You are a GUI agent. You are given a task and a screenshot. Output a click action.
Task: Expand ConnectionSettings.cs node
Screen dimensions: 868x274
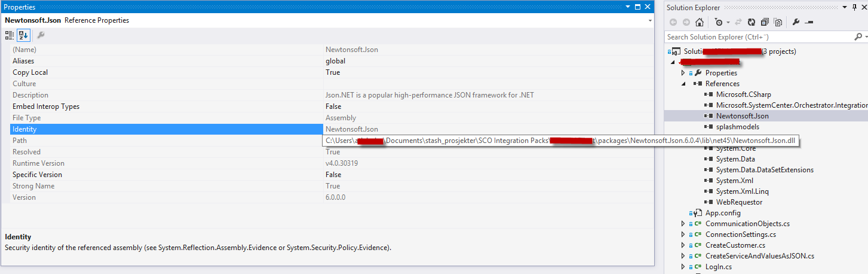pos(683,235)
